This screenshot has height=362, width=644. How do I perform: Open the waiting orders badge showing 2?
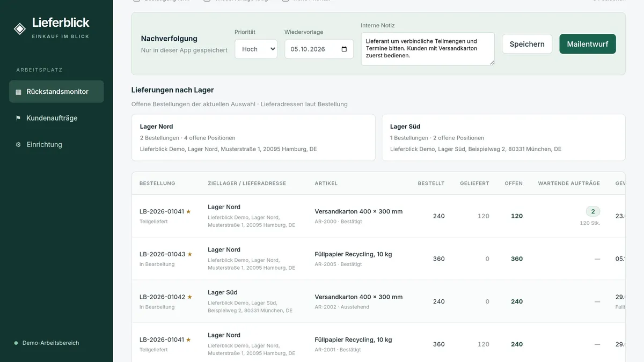pyautogui.click(x=593, y=211)
